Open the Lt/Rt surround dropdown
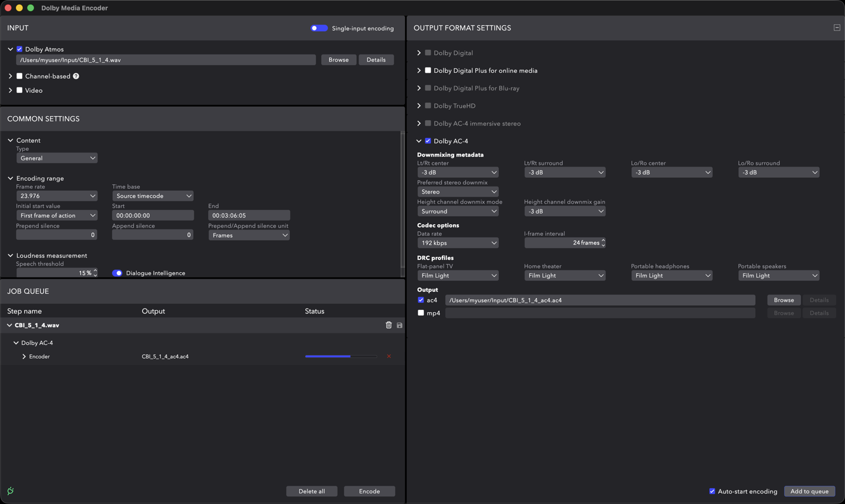 565,172
